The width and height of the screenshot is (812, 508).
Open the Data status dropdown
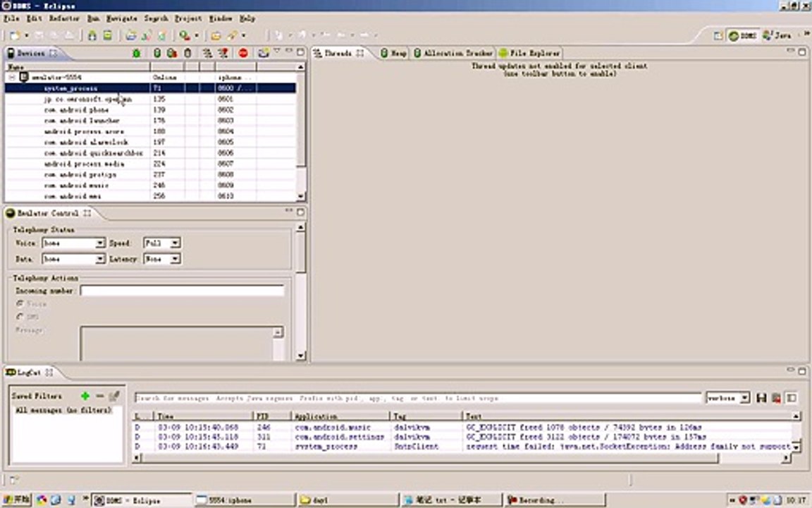tap(100, 259)
